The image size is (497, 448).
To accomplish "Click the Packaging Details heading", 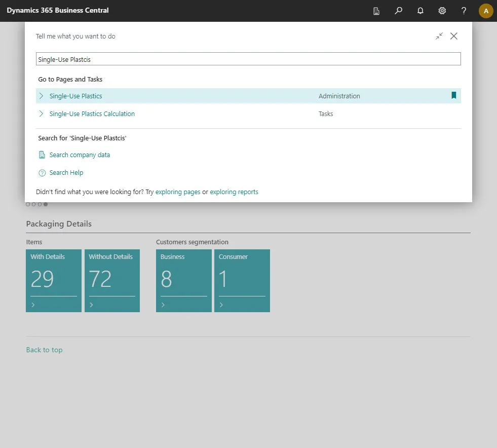I will coord(59,224).
